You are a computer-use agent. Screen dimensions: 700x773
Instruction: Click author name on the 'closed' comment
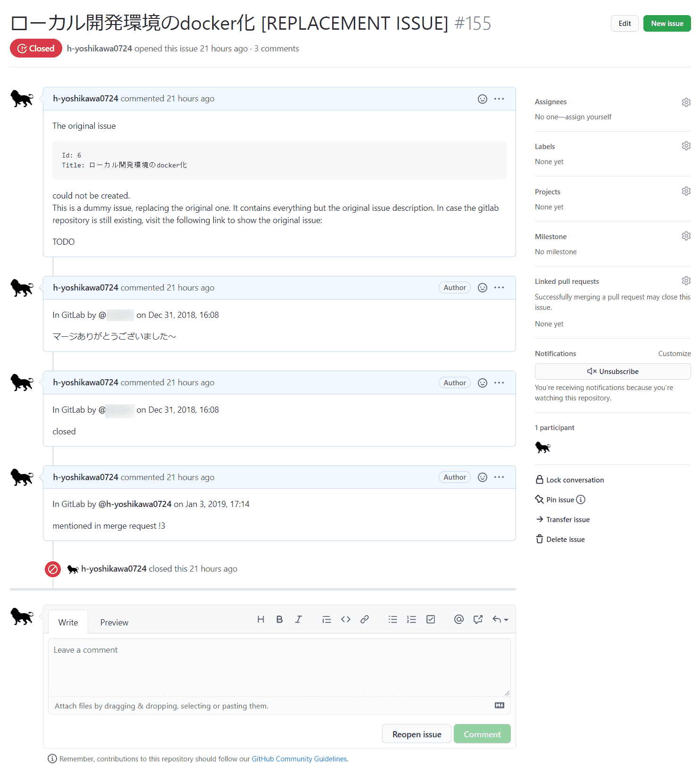click(x=85, y=382)
